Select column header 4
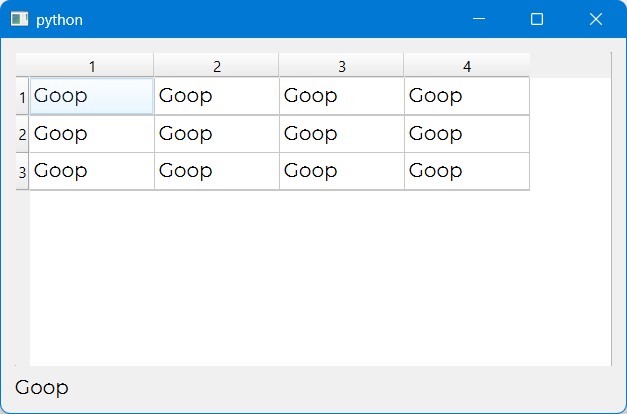The height and width of the screenshot is (414, 627). tap(466, 66)
